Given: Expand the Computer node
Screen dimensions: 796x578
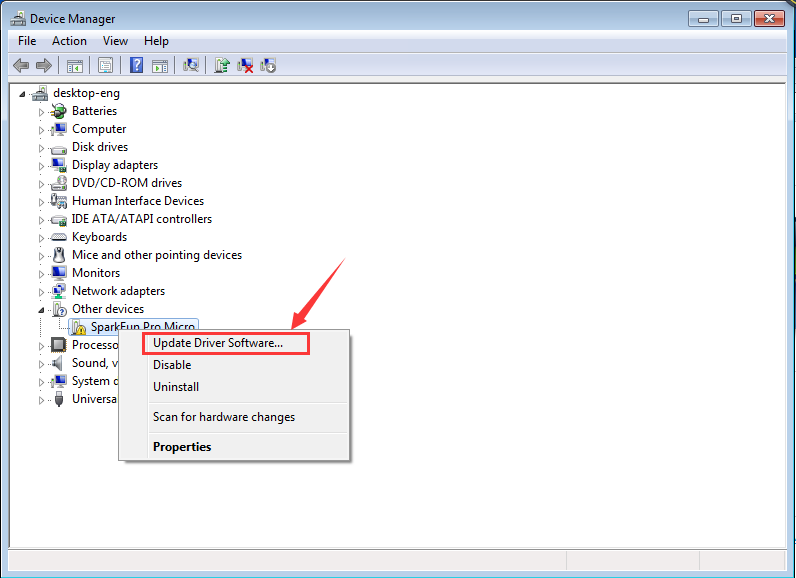Looking at the screenshot, I should pos(41,130).
